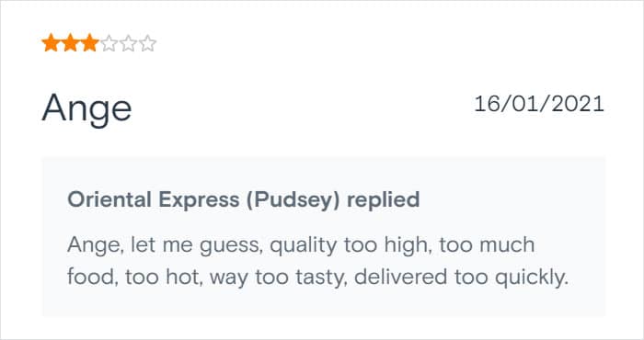
Task: Click the phrase delivered too quickly
Action: coord(461,278)
